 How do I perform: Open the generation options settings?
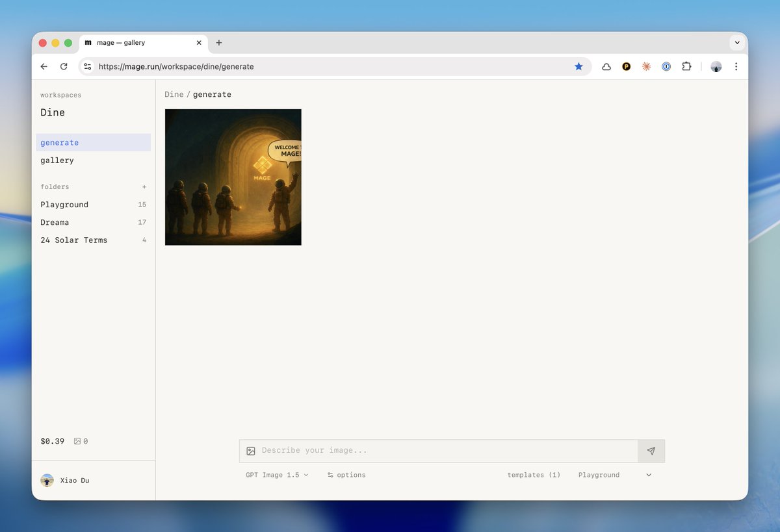tap(346, 475)
